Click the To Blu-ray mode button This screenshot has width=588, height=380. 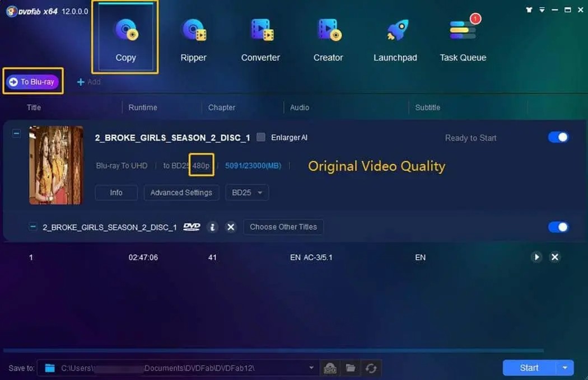[32, 82]
